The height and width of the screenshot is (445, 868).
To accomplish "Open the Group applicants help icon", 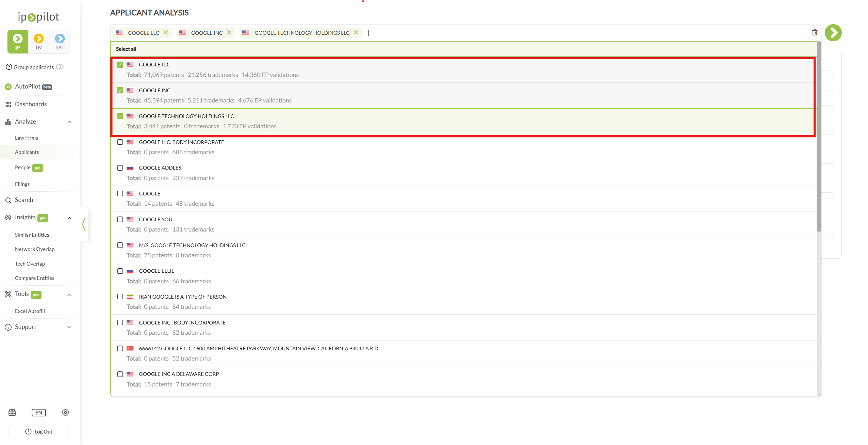I will pyautogui.click(x=9, y=67).
